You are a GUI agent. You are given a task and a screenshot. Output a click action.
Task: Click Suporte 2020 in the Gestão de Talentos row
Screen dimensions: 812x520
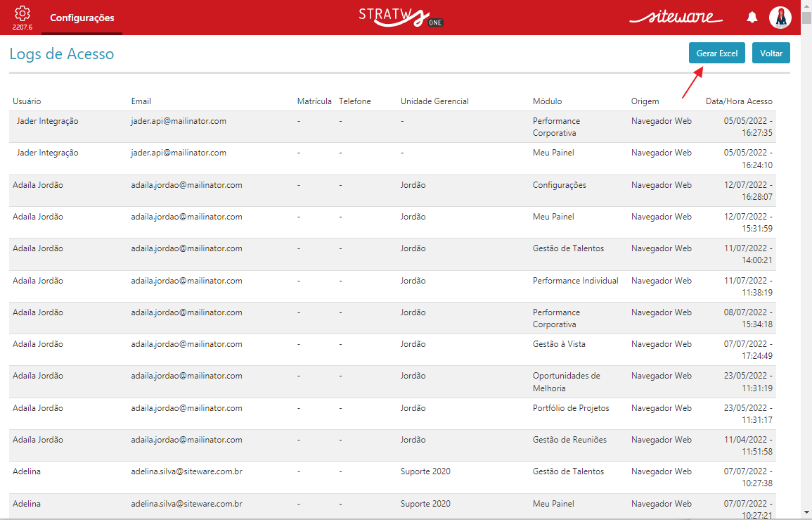425,471
